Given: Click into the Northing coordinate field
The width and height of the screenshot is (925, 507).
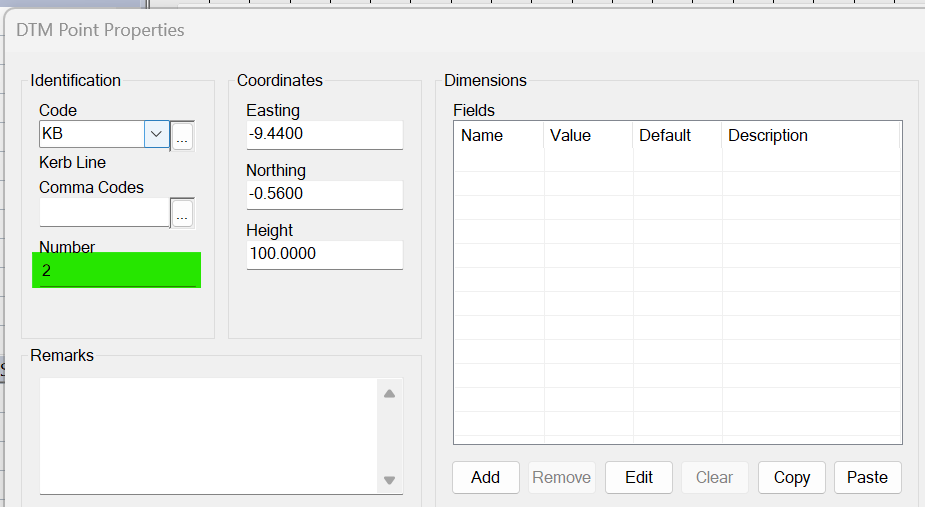Looking at the screenshot, I should 323,194.
